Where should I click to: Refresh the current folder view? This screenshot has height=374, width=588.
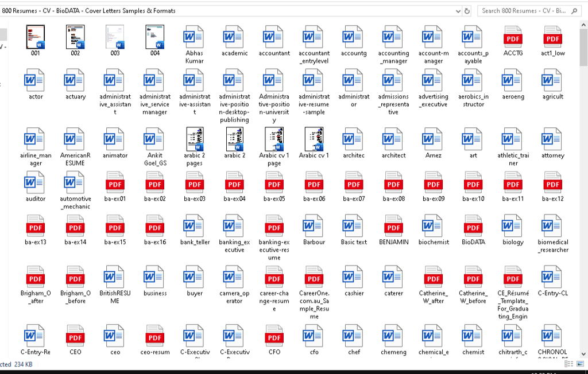click(467, 11)
